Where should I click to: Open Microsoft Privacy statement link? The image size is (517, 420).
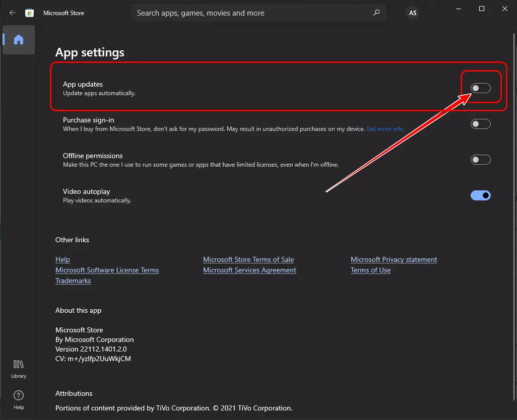[394, 259]
